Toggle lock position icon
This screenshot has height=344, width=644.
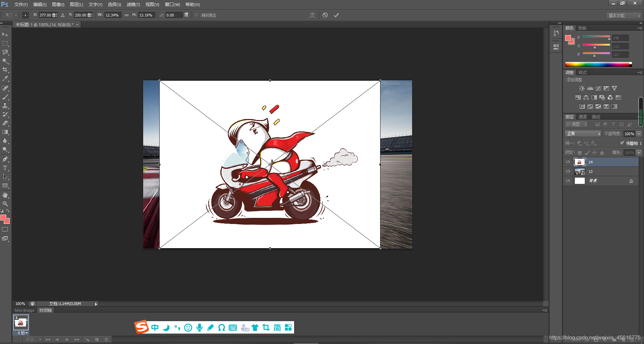[595, 153]
